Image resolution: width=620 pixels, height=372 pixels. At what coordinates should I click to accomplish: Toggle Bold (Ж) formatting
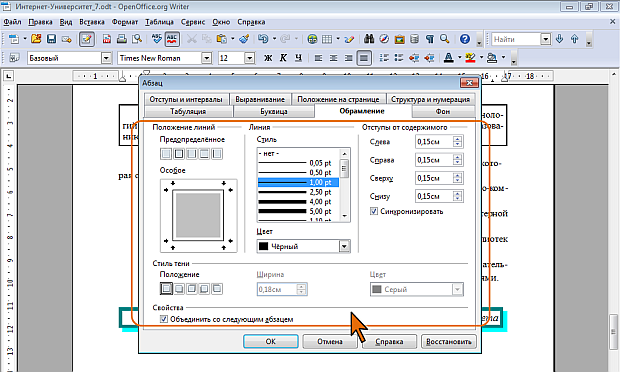pyautogui.click(x=268, y=58)
